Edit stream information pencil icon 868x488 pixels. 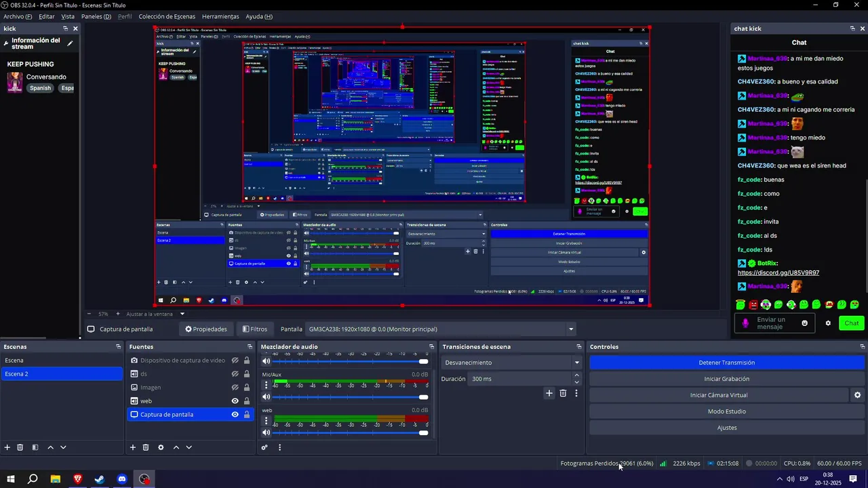(69, 43)
